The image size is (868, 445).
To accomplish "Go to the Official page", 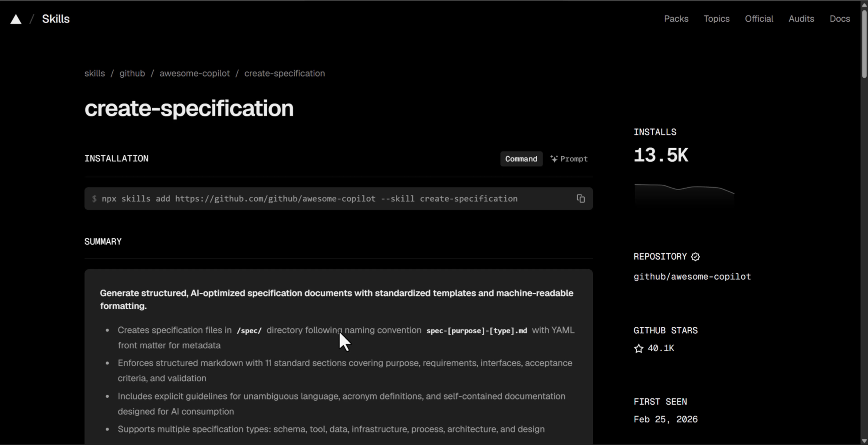I will point(759,19).
